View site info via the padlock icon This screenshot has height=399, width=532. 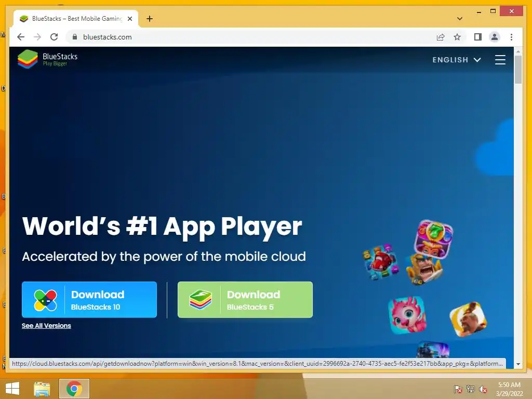[75, 37]
